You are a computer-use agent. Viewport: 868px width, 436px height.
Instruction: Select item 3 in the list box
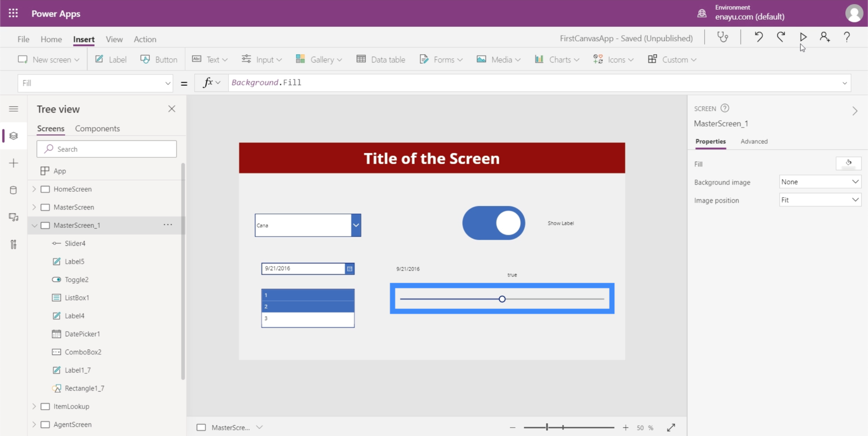pyautogui.click(x=308, y=319)
